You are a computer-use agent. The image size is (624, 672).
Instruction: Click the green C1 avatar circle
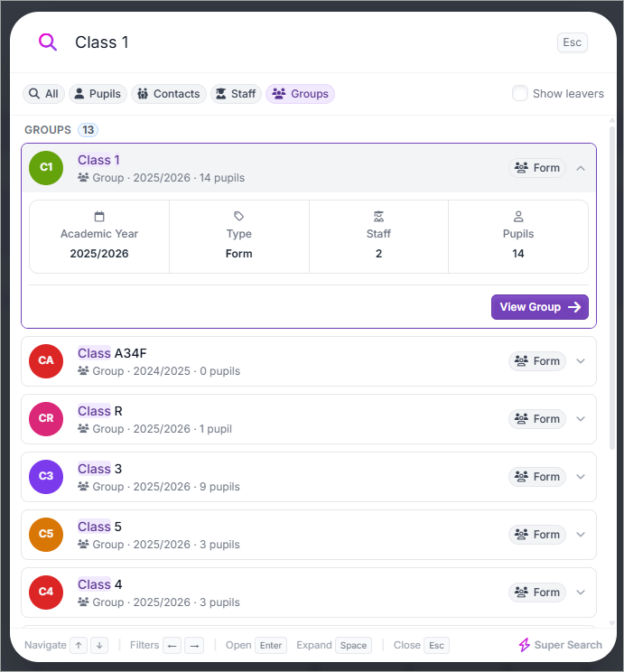coord(46,168)
